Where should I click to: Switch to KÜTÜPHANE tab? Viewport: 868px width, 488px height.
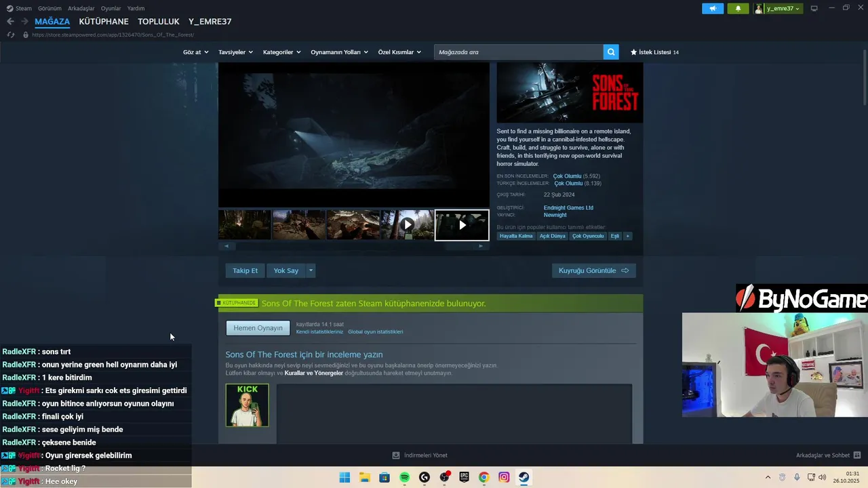(104, 22)
